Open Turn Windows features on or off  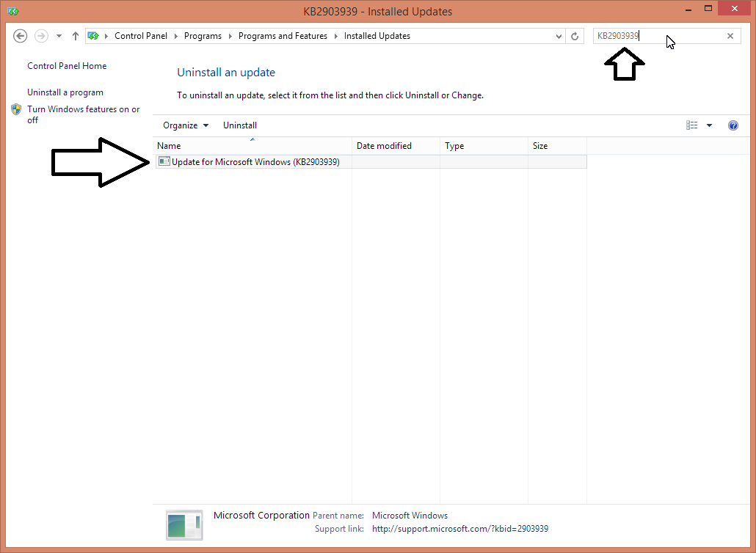pyautogui.click(x=84, y=114)
